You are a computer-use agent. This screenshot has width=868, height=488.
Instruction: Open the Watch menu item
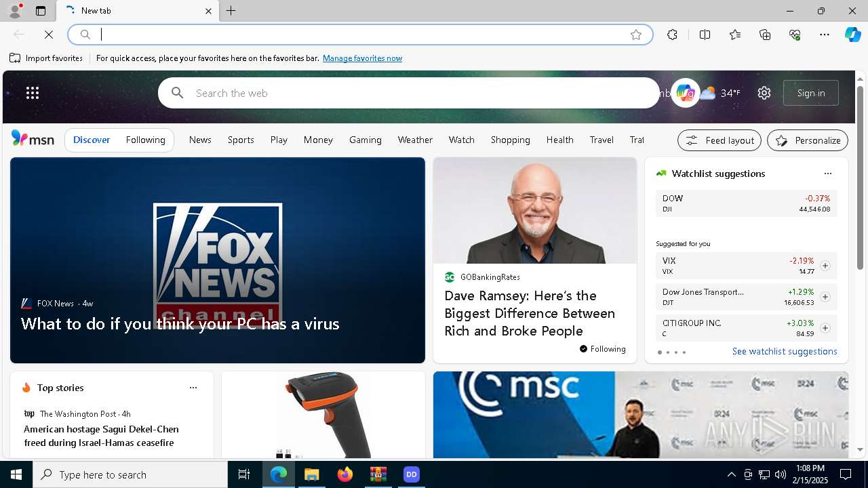(462, 140)
